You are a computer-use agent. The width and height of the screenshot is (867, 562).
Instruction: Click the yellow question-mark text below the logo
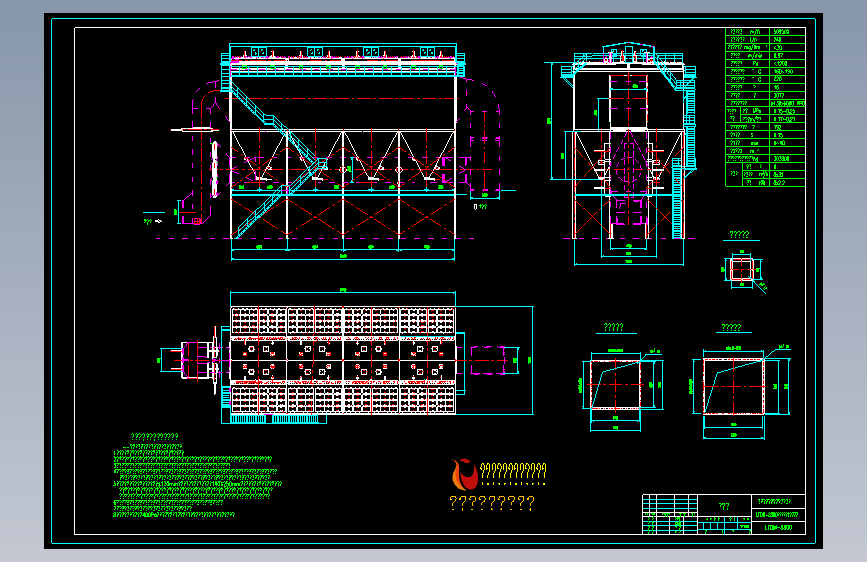[492, 503]
